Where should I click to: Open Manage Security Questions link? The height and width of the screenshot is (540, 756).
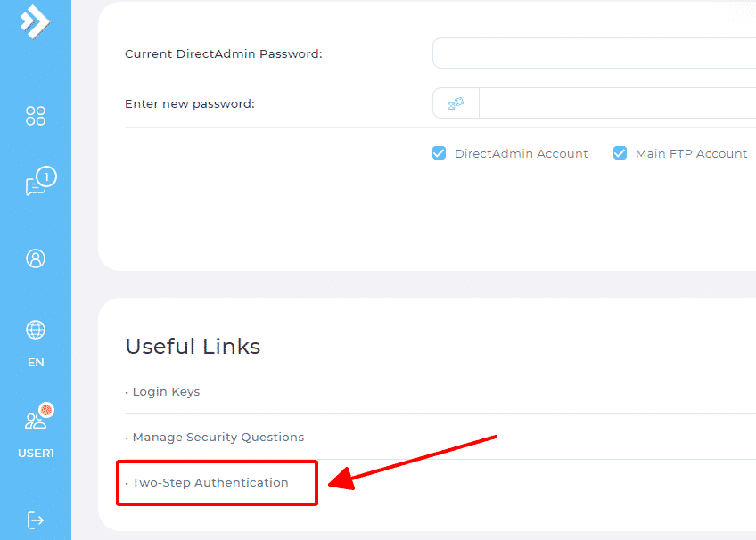[x=218, y=438]
